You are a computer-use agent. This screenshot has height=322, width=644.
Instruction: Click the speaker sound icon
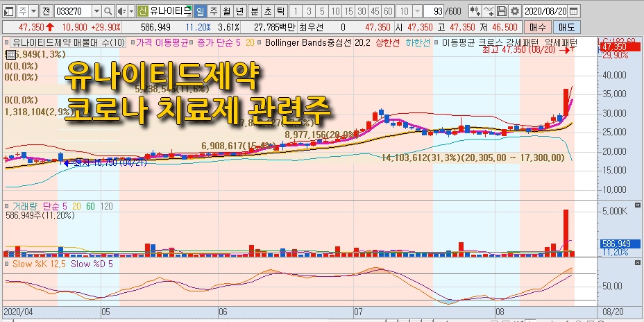pyautogui.click(x=122, y=11)
